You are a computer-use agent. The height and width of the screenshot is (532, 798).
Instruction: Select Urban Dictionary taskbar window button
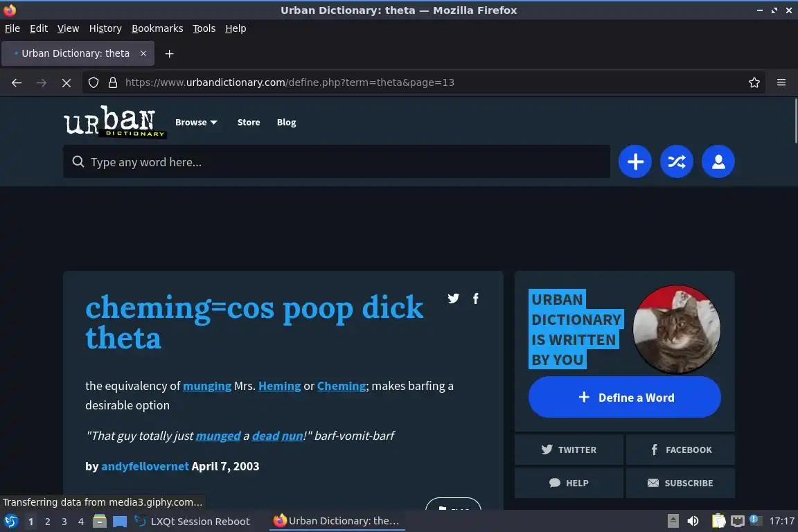[x=337, y=521]
